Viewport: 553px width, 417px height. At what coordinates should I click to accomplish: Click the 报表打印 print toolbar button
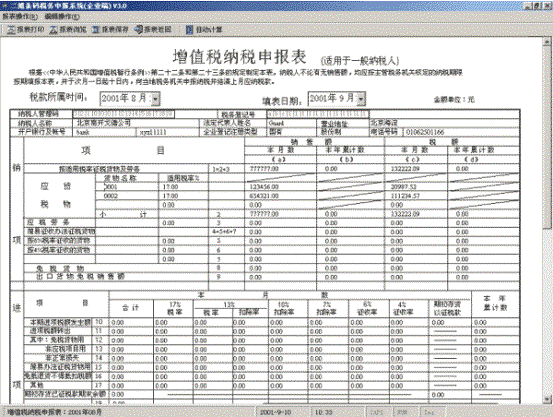[x=26, y=30]
